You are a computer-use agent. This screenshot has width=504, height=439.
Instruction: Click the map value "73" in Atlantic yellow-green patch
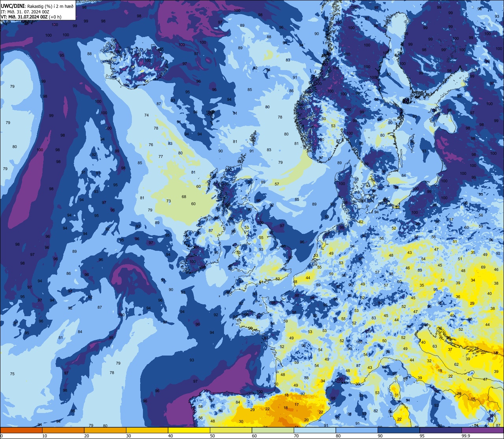click(x=169, y=201)
